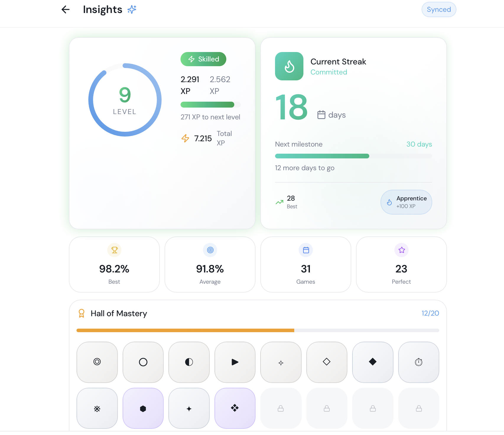Select the trophy icon above 98.2%
This screenshot has width=504, height=435.
tap(114, 250)
